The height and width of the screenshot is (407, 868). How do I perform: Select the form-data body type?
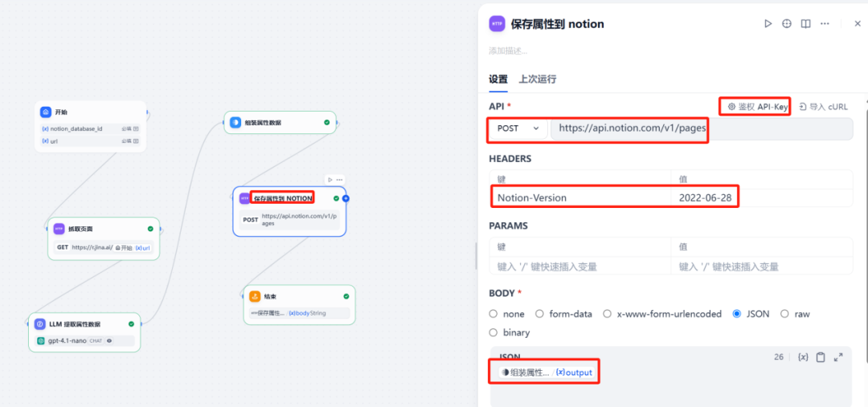539,314
